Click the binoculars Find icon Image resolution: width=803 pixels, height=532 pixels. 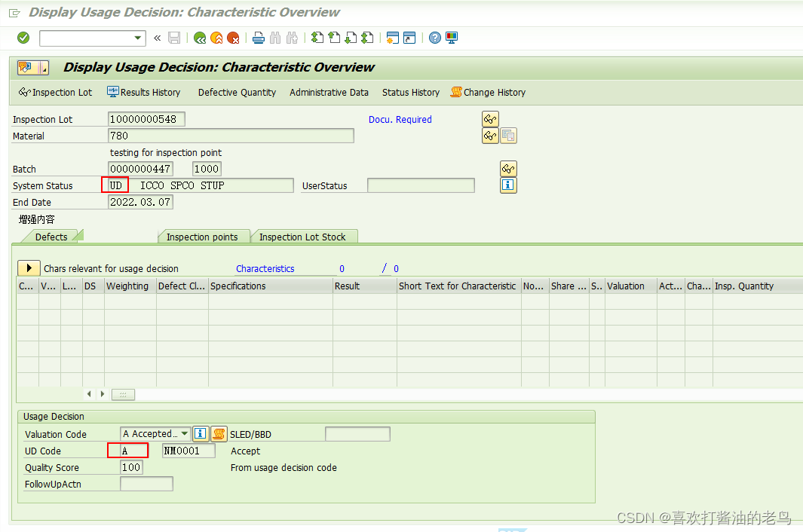275,38
